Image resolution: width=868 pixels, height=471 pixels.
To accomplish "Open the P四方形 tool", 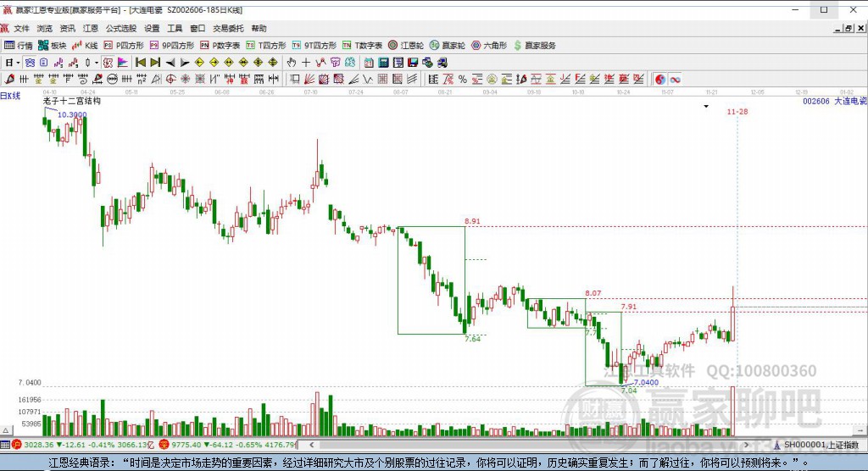I will pos(124,46).
